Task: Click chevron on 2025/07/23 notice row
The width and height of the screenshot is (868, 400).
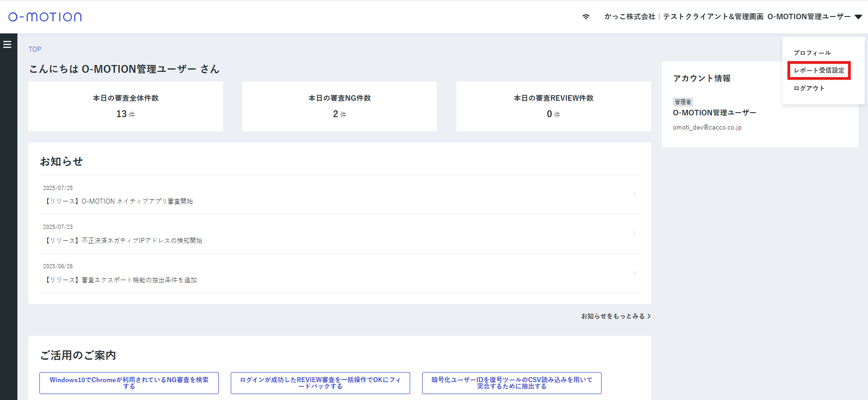Action: tap(634, 233)
